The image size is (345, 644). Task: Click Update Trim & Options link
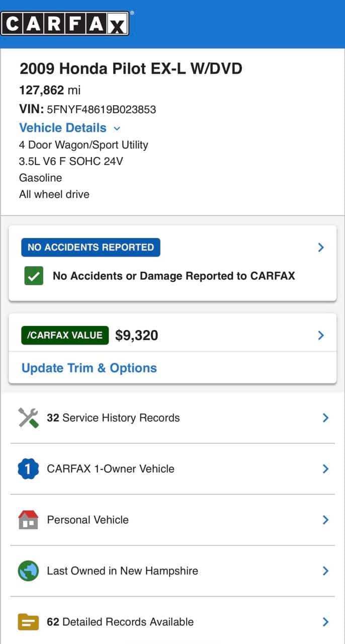coord(89,368)
